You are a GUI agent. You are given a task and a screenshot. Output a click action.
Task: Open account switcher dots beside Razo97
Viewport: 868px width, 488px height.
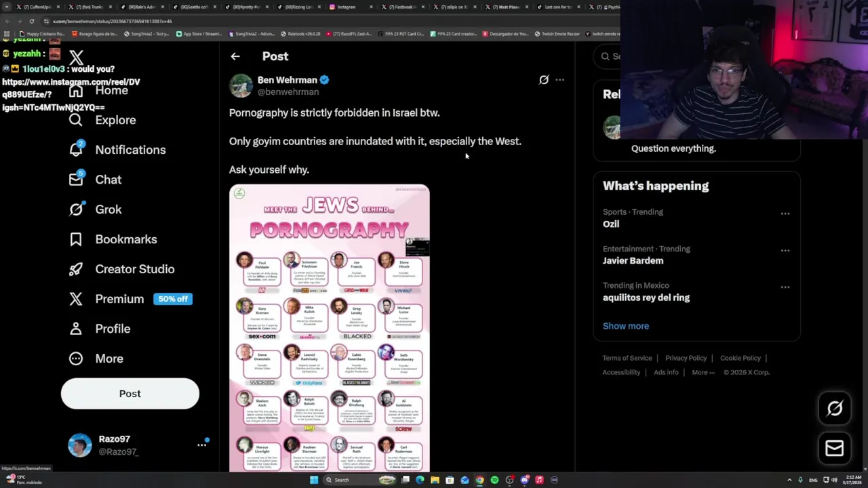click(x=201, y=445)
